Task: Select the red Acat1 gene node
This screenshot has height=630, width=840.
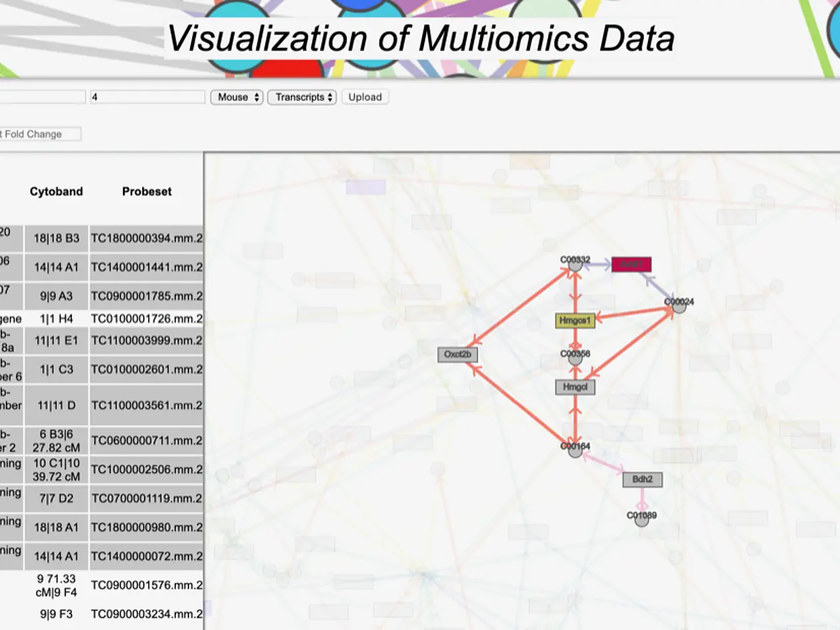Action: click(631, 264)
